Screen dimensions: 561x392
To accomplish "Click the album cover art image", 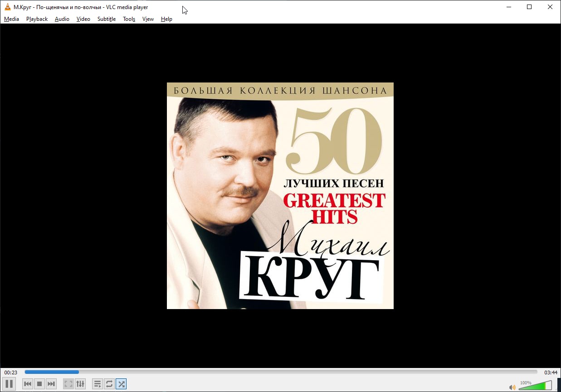I will tap(280, 196).
